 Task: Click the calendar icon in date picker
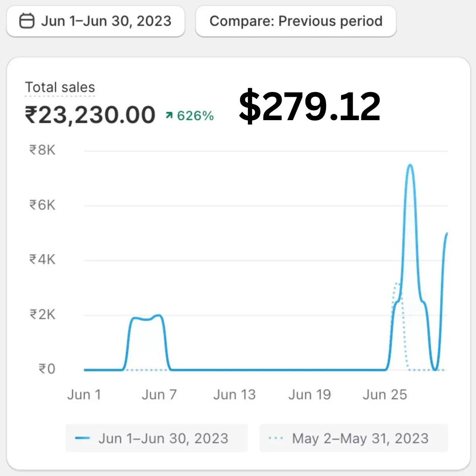click(x=27, y=21)
